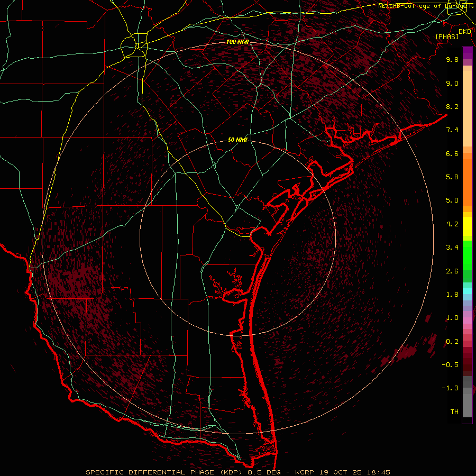Image resolution: width=476 pixels, height=476 pixels.
Task: Click the -1.3 value on the color scale
Action: (450, 388)
